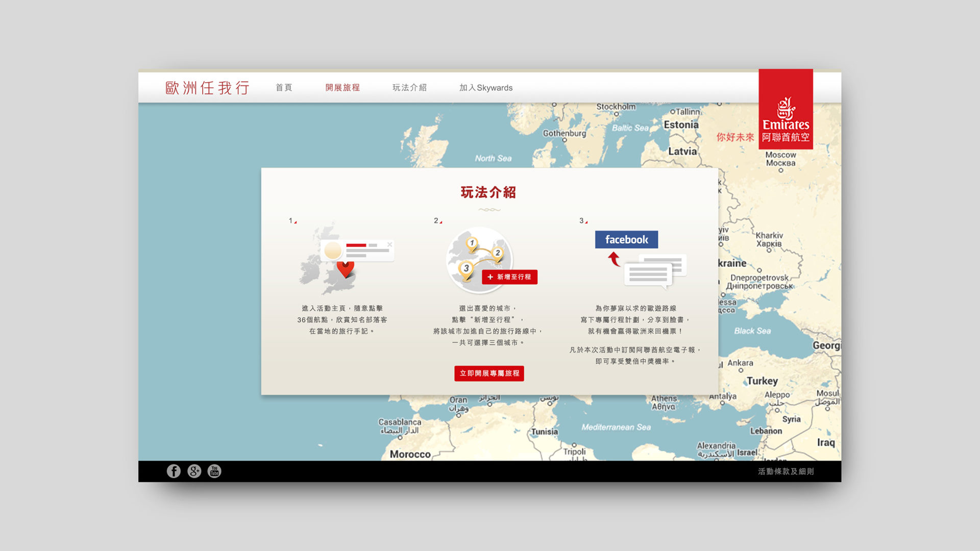
Task: Click the pin numbered 1 on the globe
Action: click(472, 245)
